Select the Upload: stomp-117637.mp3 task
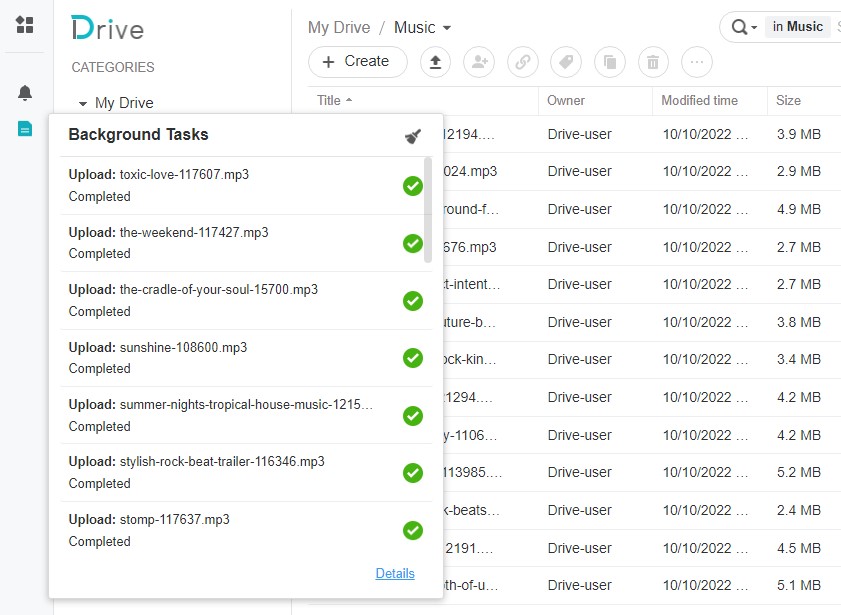Viewport: 841px width, 615px height. (246, 530)
